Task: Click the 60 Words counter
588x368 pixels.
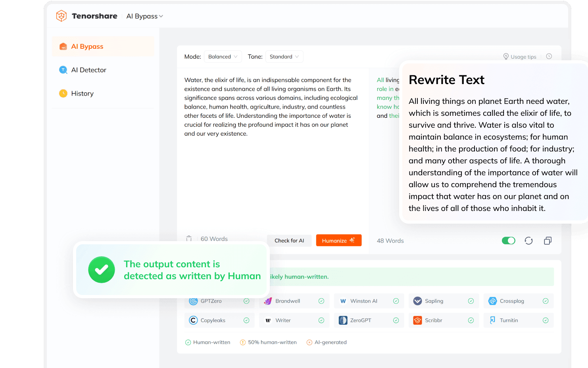Action: 214,239
